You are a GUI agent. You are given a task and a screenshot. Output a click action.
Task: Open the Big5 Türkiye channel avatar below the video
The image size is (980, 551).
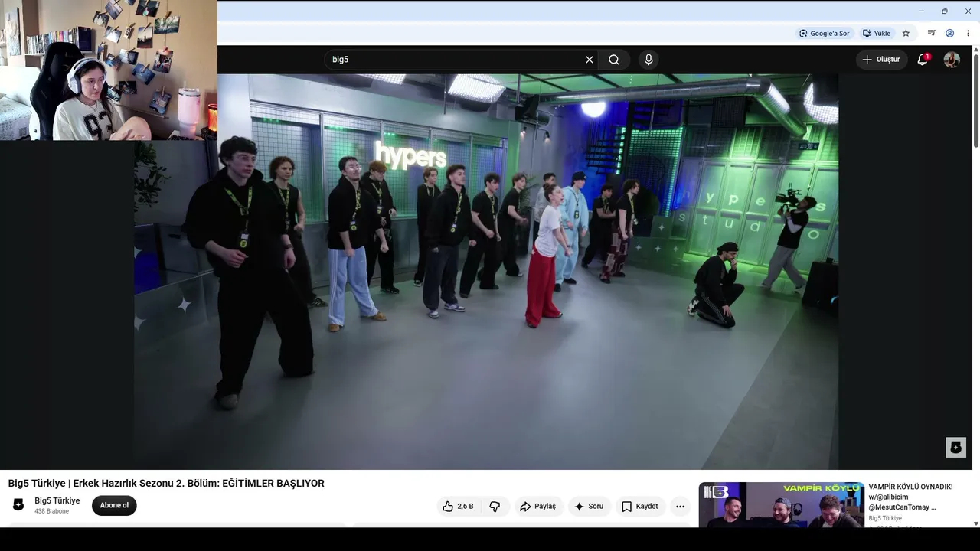pyautogui.click(x=18, y=505)
